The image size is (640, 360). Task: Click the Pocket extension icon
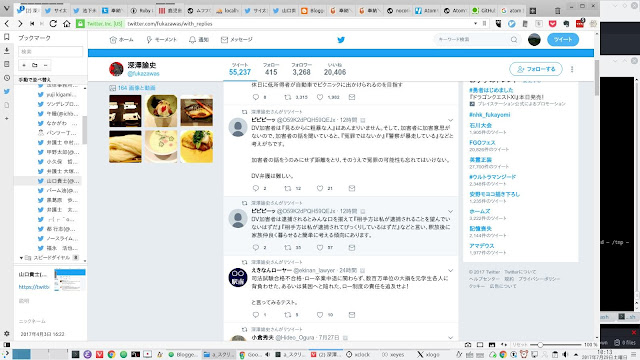click(x=553, y=24)
